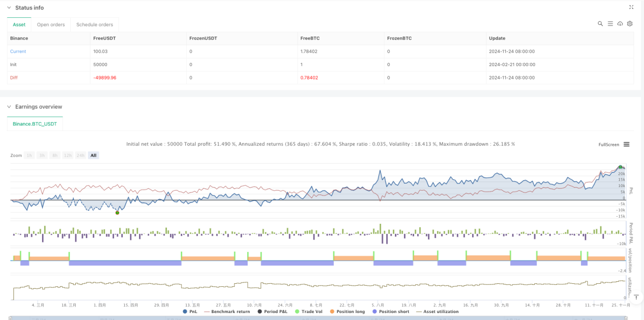Click the collapse arrows icon in Status info
This screenshot has width=644, height=320.
coord(631,7)
